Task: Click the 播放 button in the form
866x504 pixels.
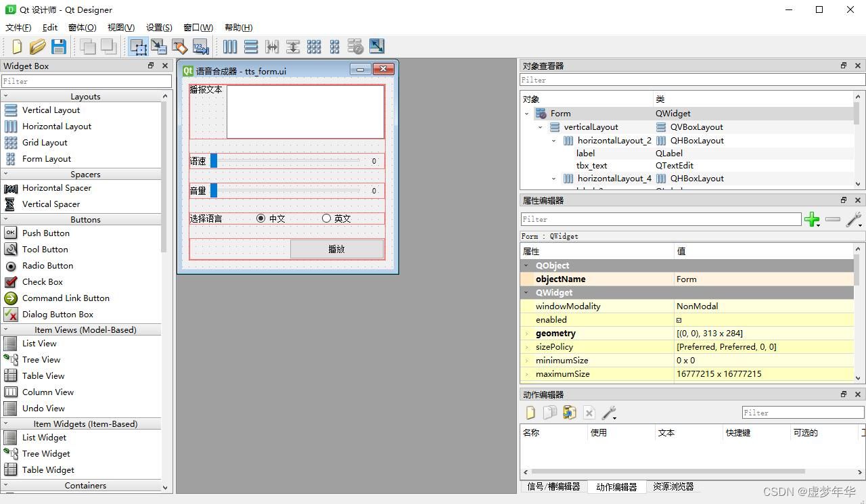Action: 337,249
